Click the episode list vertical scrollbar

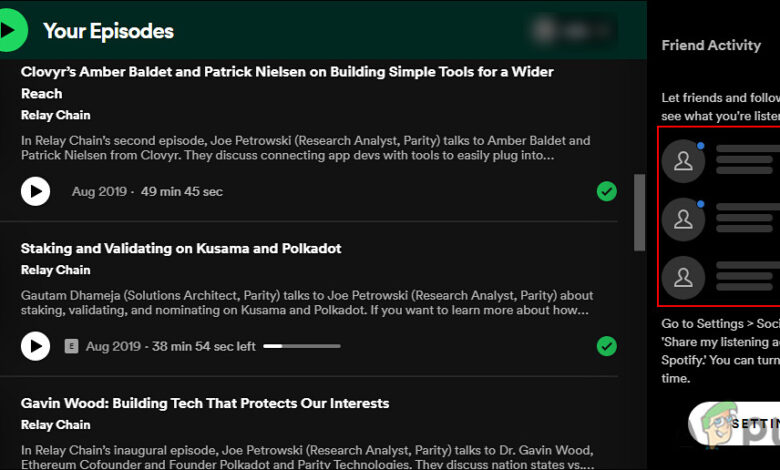pos(640,212)
